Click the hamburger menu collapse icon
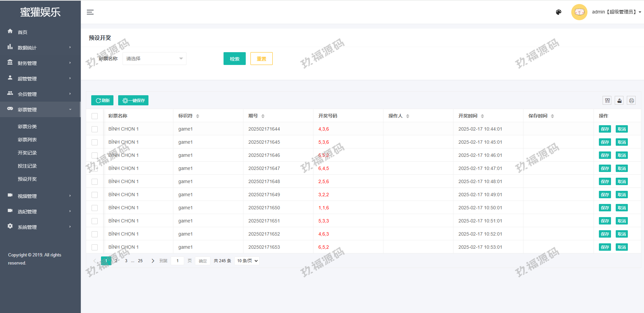644x313 pixels. click(90, 12)
